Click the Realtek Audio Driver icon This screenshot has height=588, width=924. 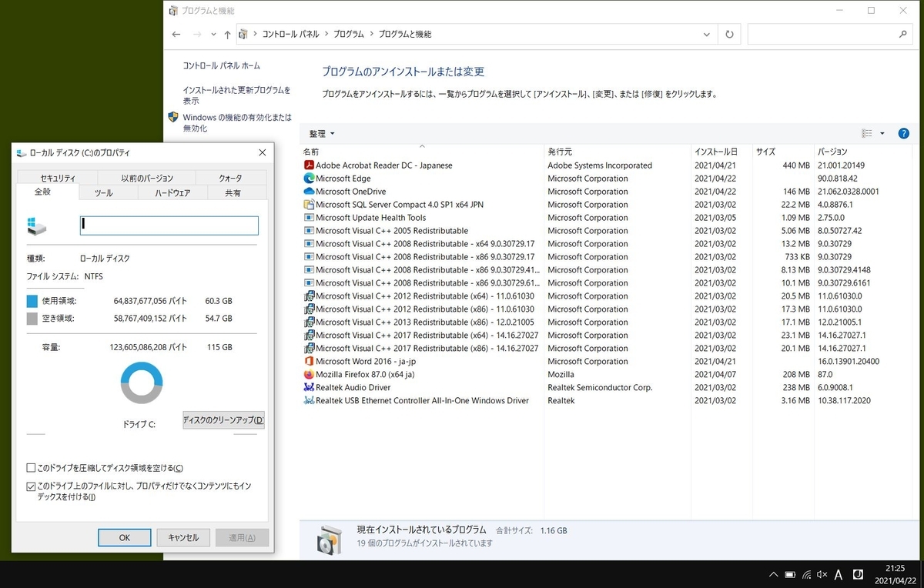[x=309, y=388]
